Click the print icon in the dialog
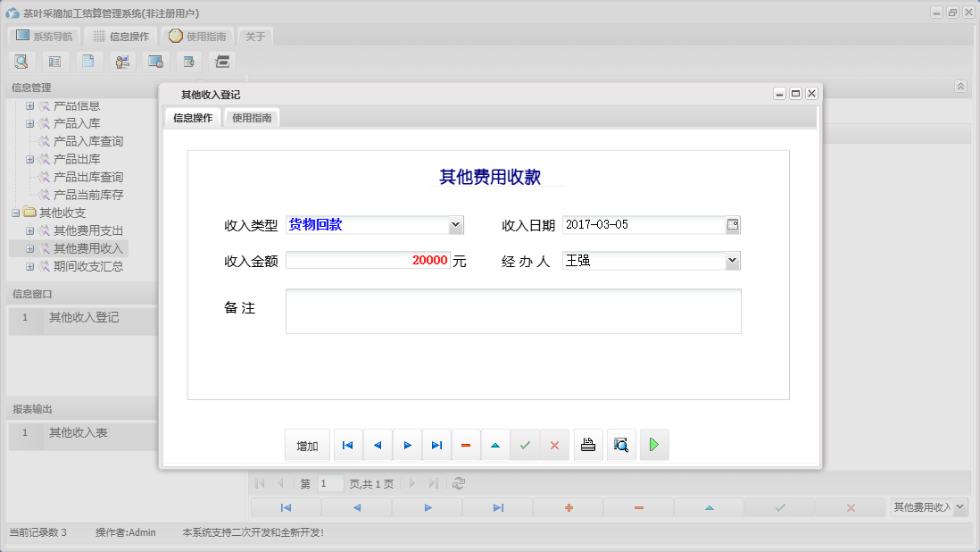Viewport: 980px width, 552px height. pos(588,444)
